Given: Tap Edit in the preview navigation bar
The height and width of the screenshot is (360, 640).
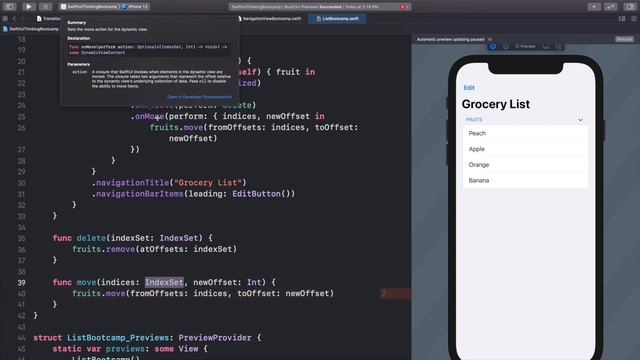Looking at the screenshot, I should point(469,88).
